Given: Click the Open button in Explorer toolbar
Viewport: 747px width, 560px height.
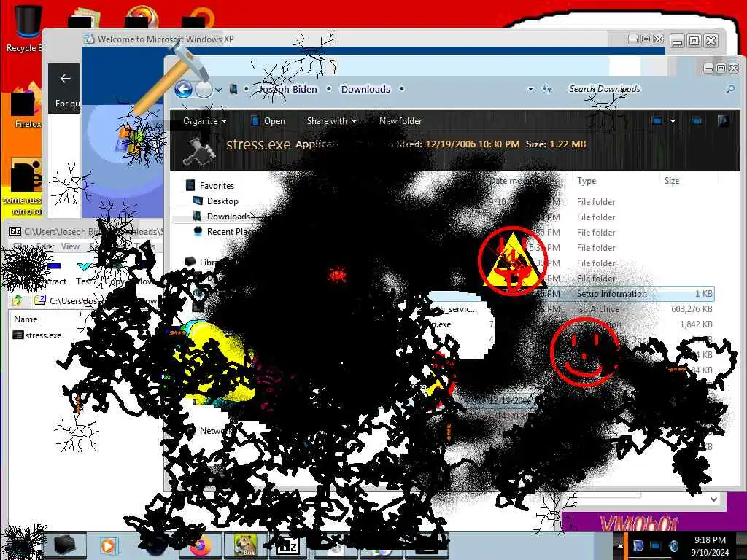Looking at the screenshot, I should pos(268,121).
